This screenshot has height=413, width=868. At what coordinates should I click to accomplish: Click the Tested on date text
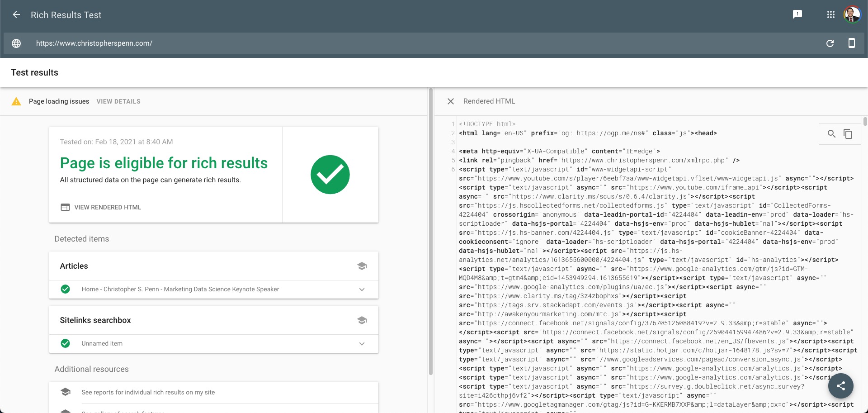pyautogui.click(x=117, y=142)
